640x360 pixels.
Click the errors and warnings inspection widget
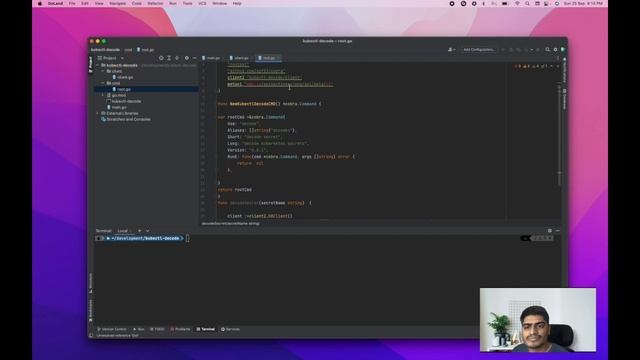click(531, 66)
